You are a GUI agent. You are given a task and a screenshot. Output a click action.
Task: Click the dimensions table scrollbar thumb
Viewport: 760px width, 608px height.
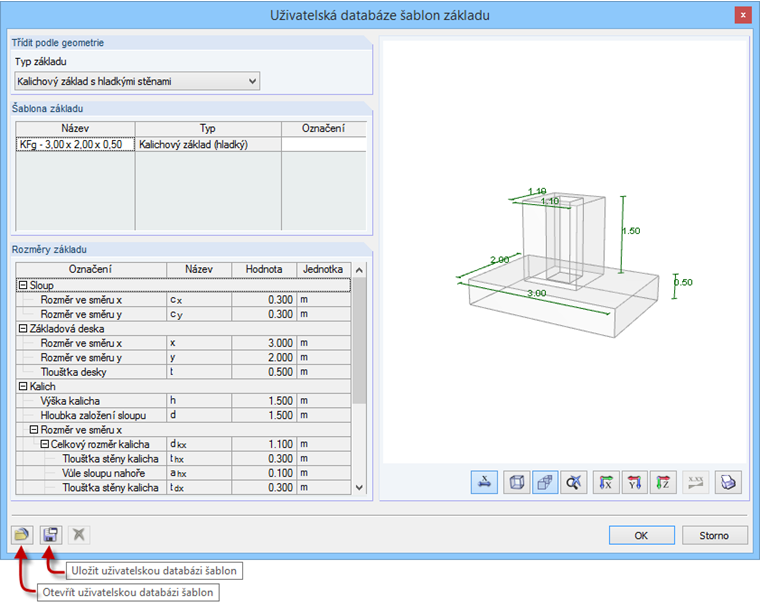pos(359,340)
